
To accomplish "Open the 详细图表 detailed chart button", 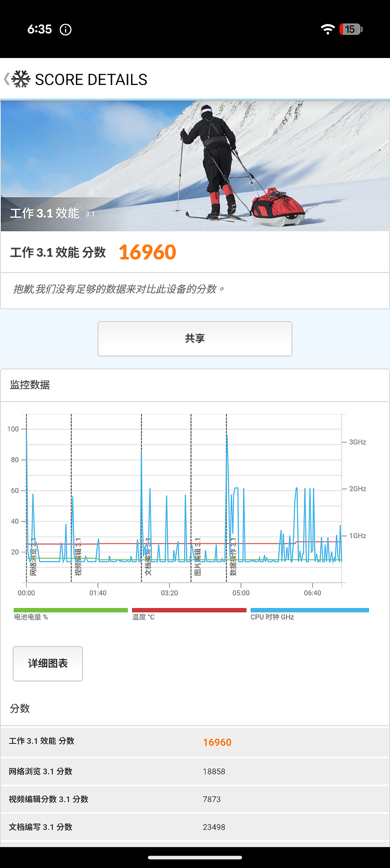I will 48,663.
